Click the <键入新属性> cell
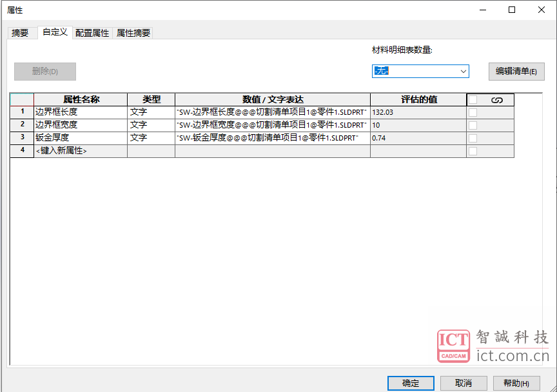557x392 pixels. pos(80,151)
